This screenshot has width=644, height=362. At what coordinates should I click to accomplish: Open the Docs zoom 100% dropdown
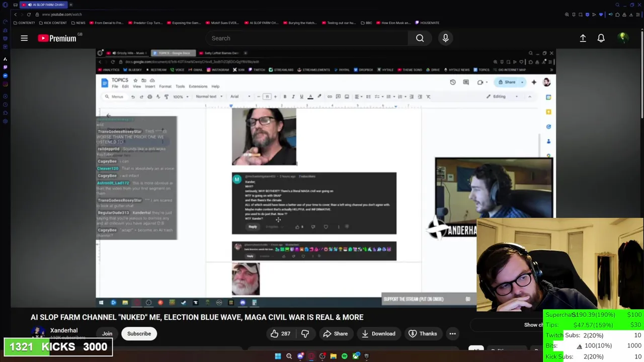(x=180, y=97)
